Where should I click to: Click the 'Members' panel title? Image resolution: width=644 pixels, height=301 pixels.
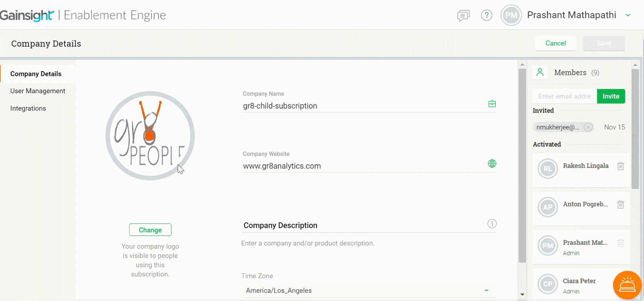point(570,72)
